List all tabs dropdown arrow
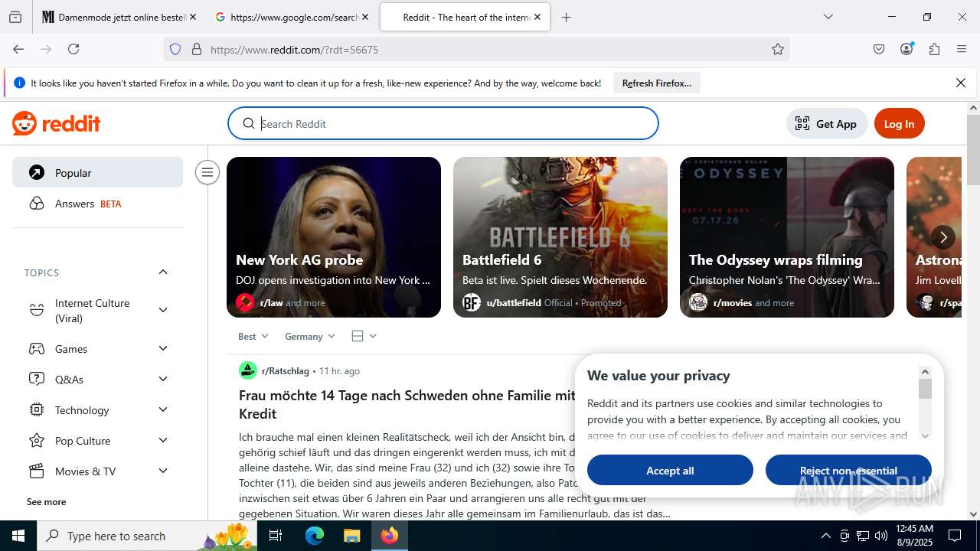This screenshot has height=551, width=980. click(x=828, y=17)
